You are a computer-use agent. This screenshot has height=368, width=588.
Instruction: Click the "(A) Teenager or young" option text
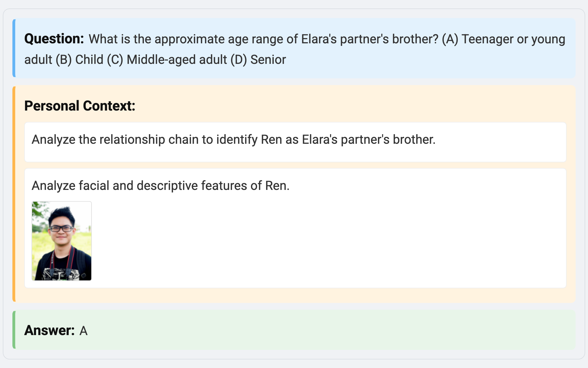coord(503,39)
